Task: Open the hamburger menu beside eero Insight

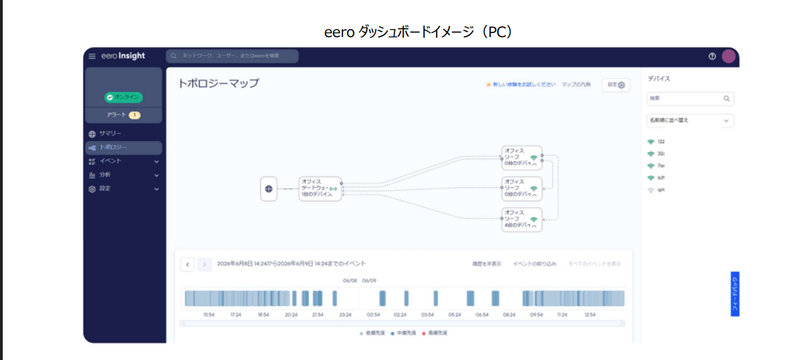Action: click(92, 56)
